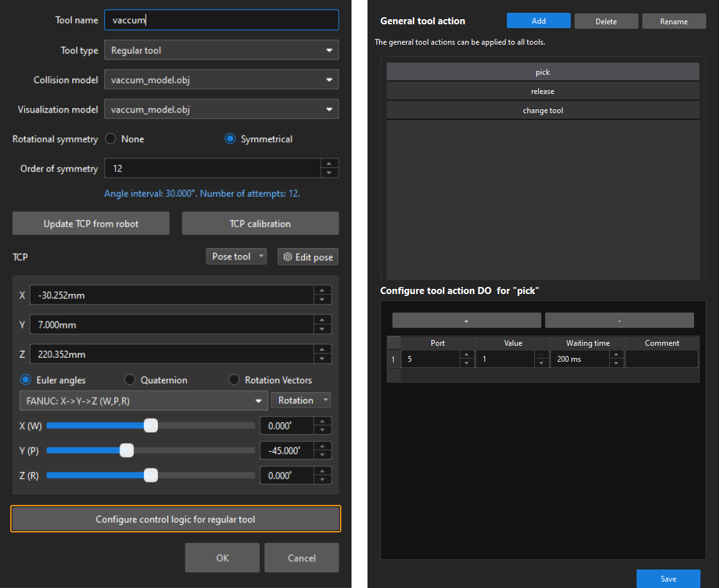Click the + icon to add a DO row
Screen dimensions: 719x588
click(466, 320)
